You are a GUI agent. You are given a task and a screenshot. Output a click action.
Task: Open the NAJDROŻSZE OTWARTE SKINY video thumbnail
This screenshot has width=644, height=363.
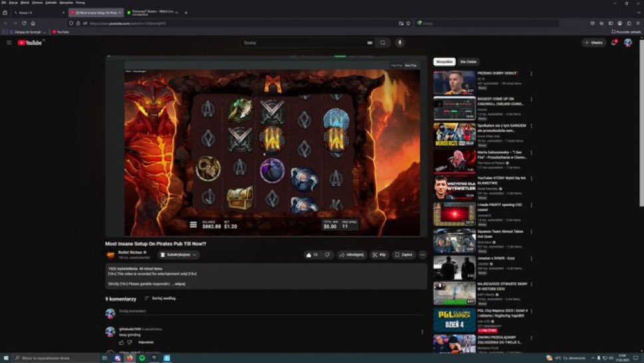pyautogui.click(x=454, y=294)
